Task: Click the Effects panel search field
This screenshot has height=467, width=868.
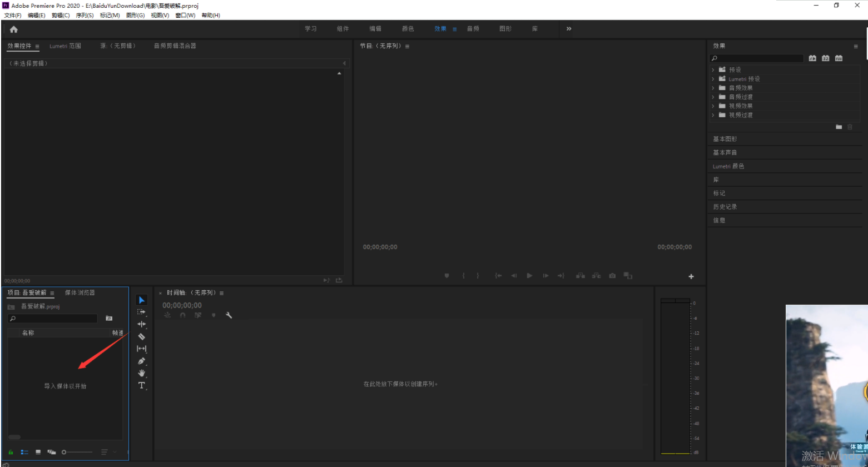Action: tap(757, 58)
